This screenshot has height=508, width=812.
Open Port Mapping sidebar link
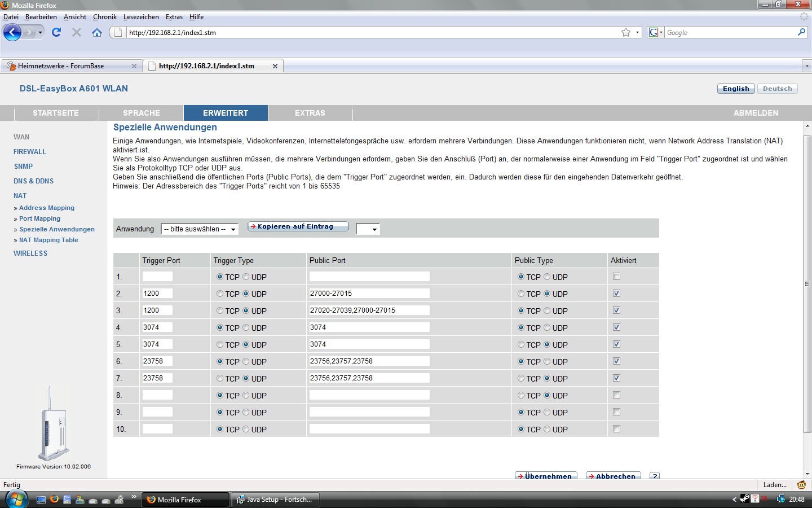(39, 218)
